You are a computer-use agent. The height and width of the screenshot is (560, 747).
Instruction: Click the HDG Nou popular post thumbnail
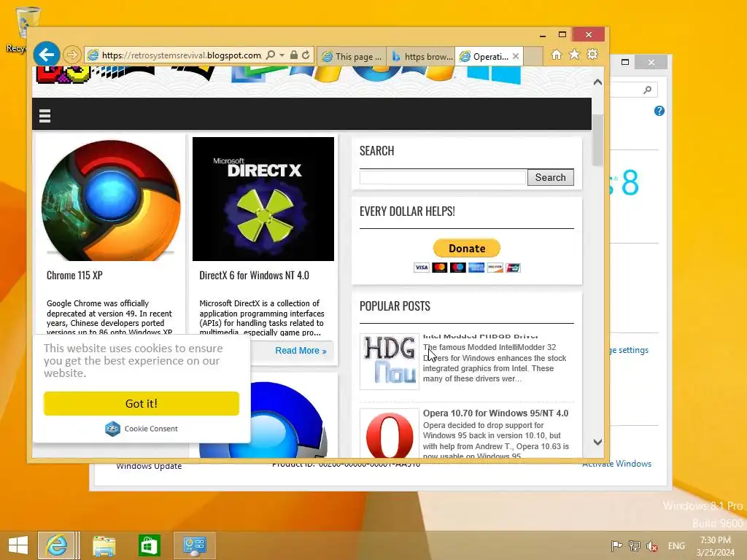coord(390,362)
